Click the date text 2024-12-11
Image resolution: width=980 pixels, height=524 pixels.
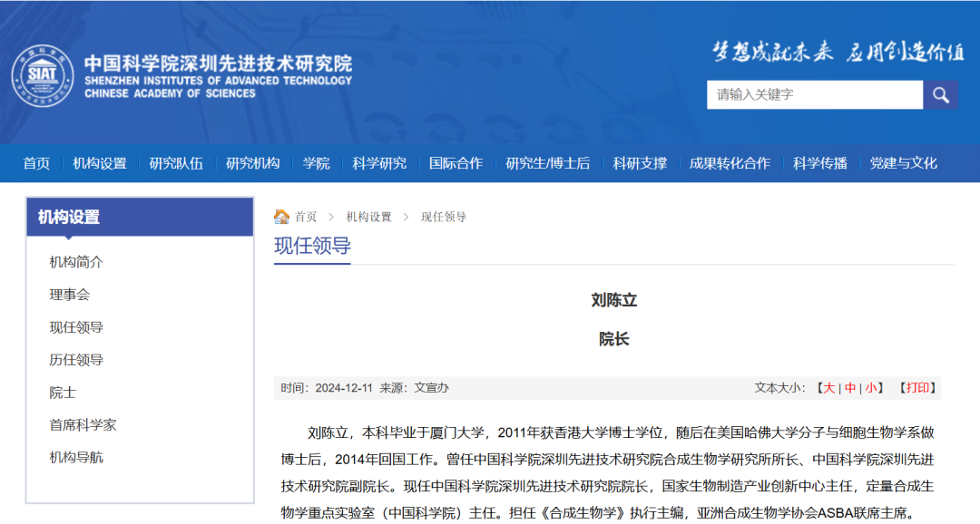coord(344,388)
